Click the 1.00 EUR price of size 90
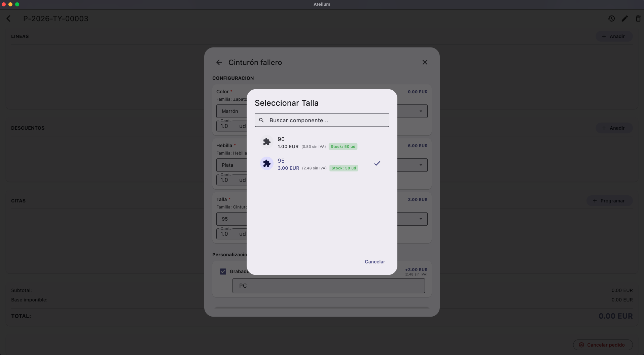This screenshot has width=644, height=355. pos(288,147)
